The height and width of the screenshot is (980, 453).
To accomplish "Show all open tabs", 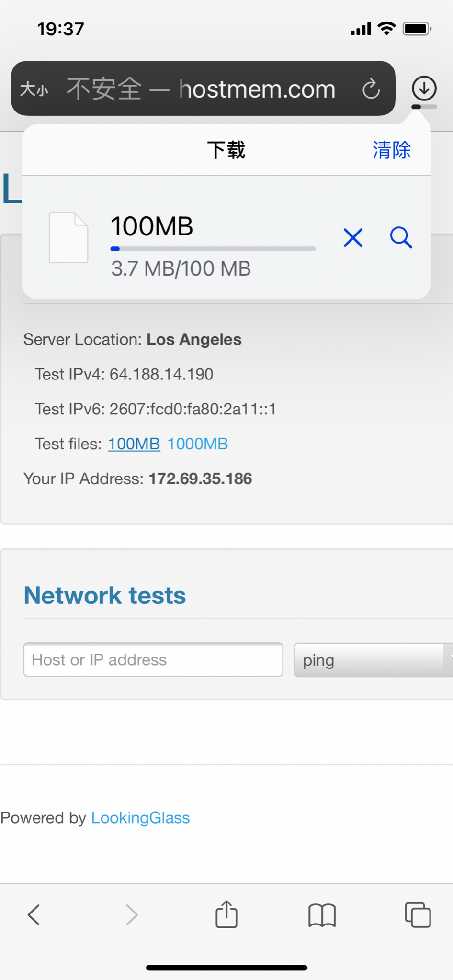I will point(418,915).
